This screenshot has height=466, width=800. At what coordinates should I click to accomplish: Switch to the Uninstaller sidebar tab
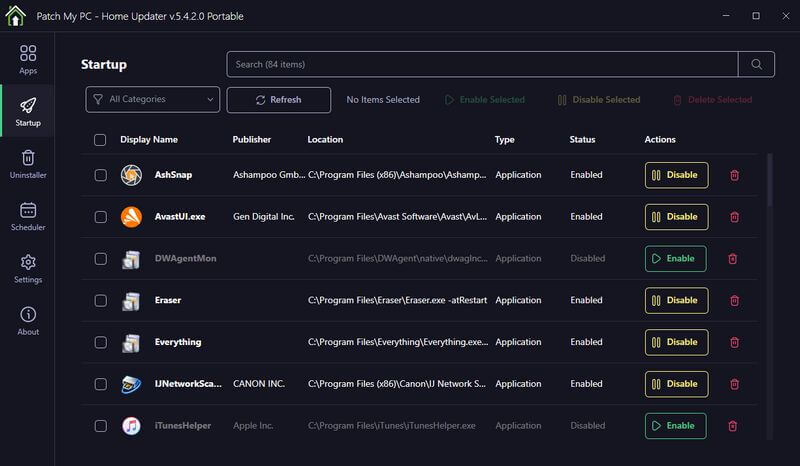point(28,164)
